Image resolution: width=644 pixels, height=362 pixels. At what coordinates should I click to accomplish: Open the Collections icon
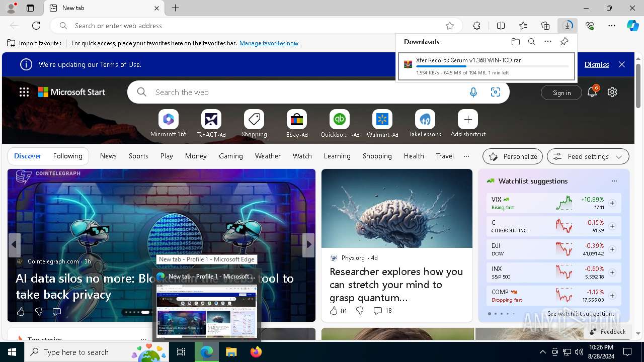click(x=545, y=26)
